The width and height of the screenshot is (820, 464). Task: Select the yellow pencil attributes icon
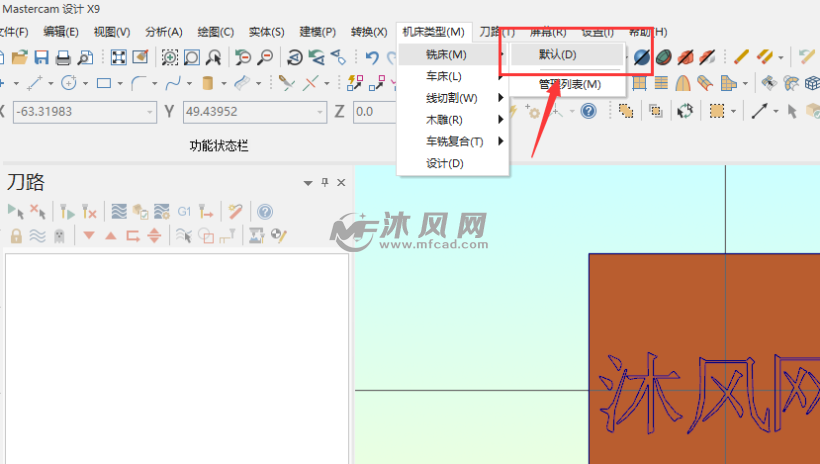pyautogui.click(x=742, y=56)
